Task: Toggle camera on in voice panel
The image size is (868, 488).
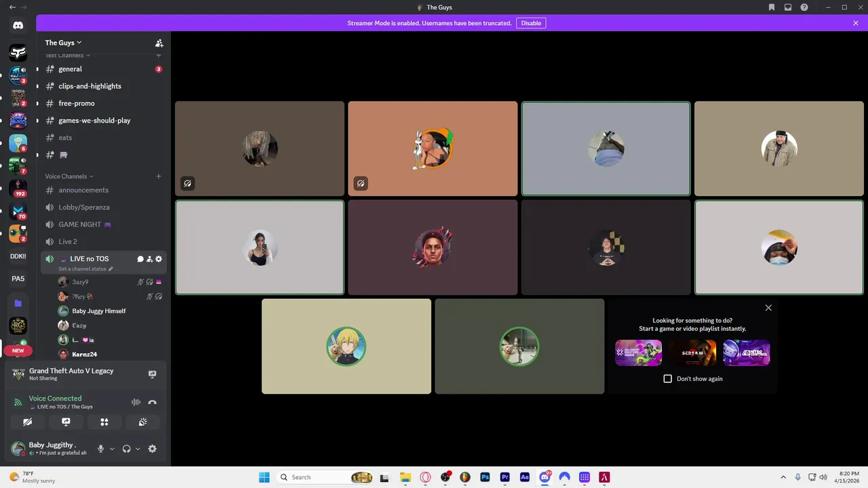Action: pos(27,422)
